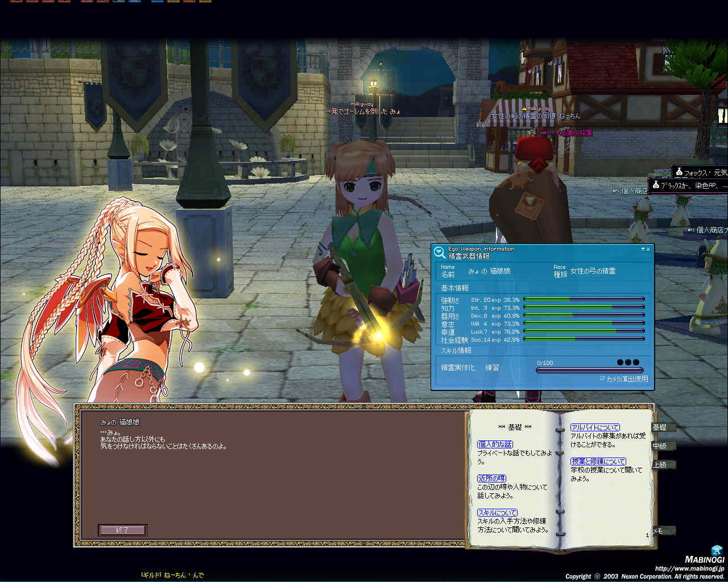Image resolution: width=728 pixels, height=582 pixels.
Task: Open the 上級 notebook tab
Action: pyautogui.click(x=661, y=464)
